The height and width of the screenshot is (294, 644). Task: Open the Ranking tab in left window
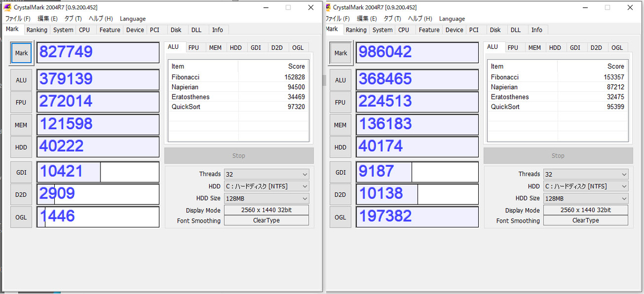tap(37, 30)
